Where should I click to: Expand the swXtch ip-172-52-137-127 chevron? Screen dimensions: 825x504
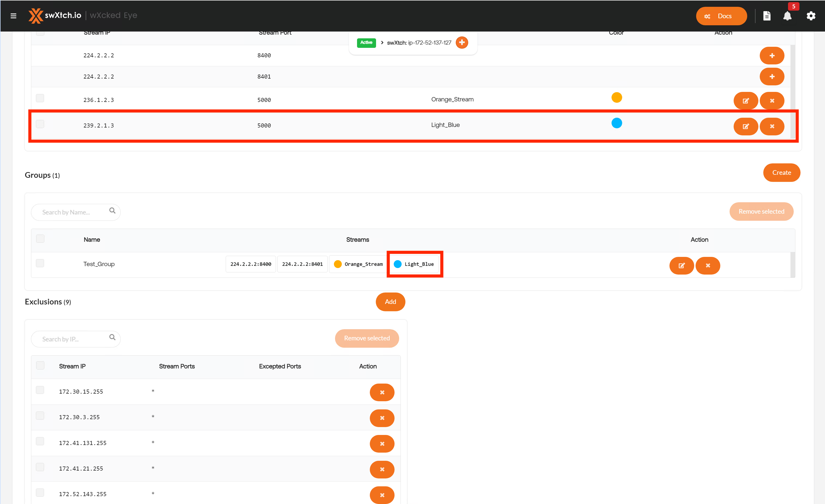tap(382, 42)
